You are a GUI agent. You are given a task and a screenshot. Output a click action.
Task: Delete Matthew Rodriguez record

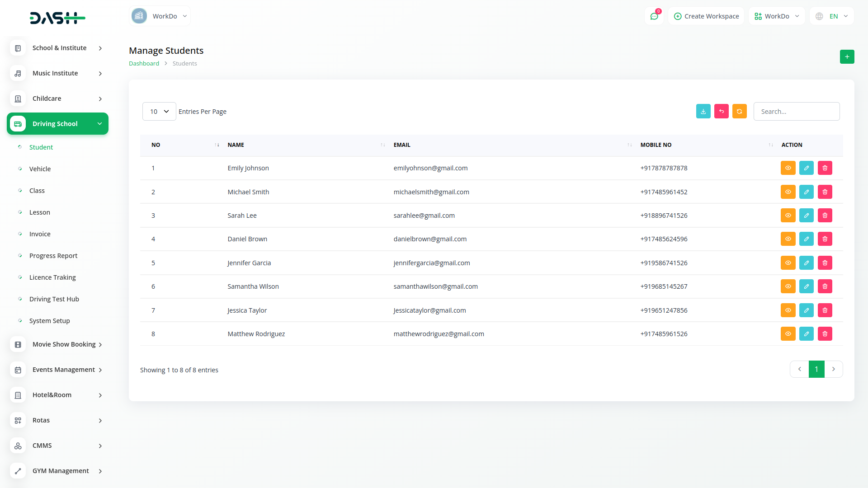pos(825,334)
